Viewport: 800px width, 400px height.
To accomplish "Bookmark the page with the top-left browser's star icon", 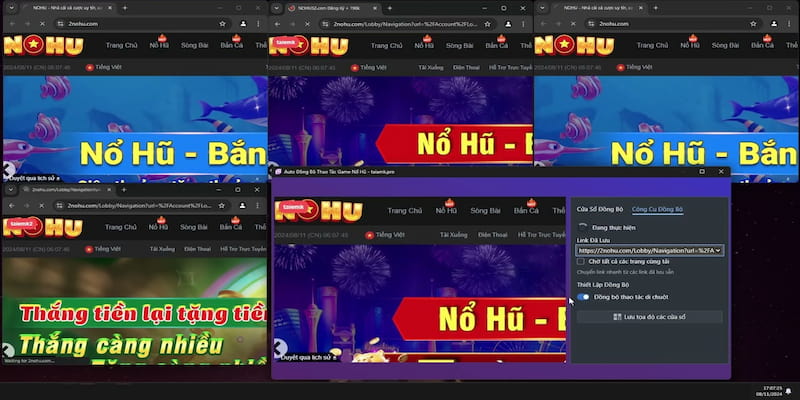I will 221,23.
